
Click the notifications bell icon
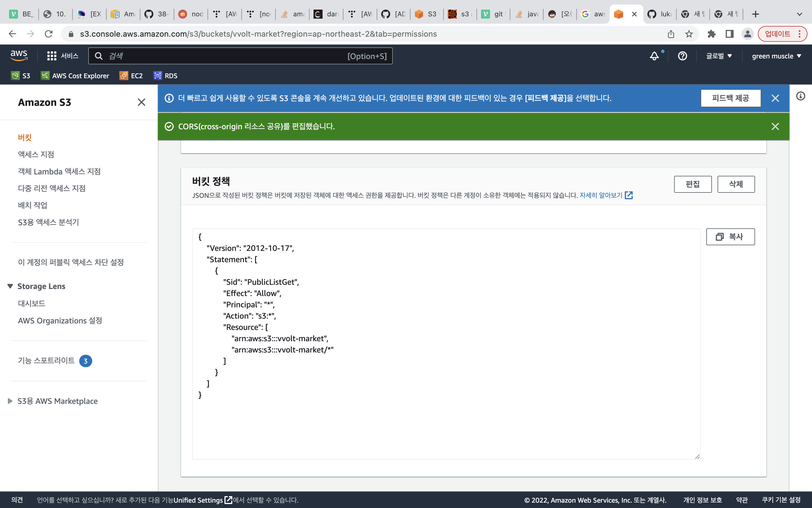[654, 56]
